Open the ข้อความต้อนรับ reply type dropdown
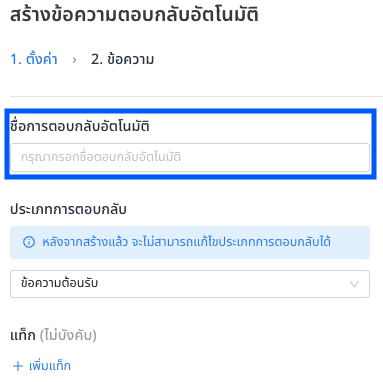The height and width of the screenshot is (382, 383). tap(190, 284)
